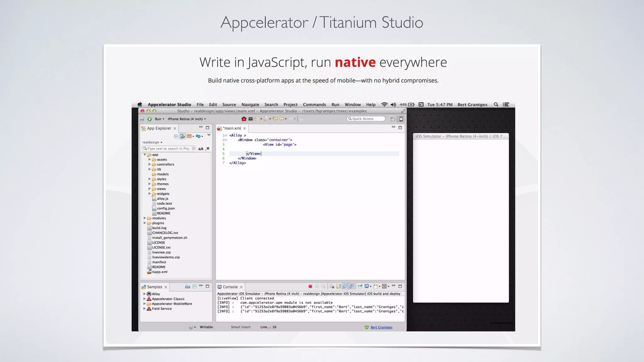Click the binary 010 icon in the toolbar

coord(142,119)
